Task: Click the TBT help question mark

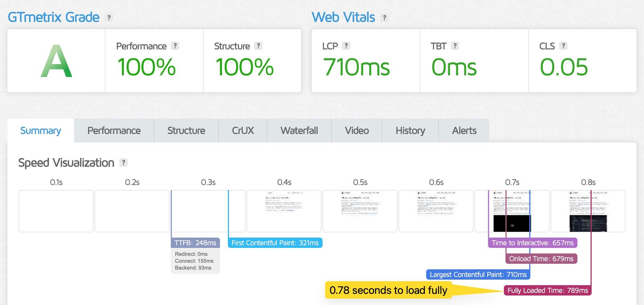Action: [455, 46]
